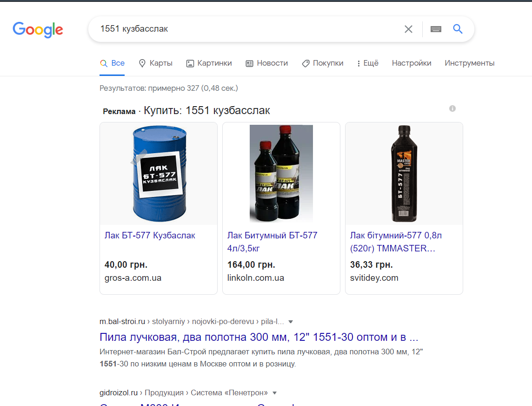
Task: Click the Реклама label
Action: tap(119, 111)
